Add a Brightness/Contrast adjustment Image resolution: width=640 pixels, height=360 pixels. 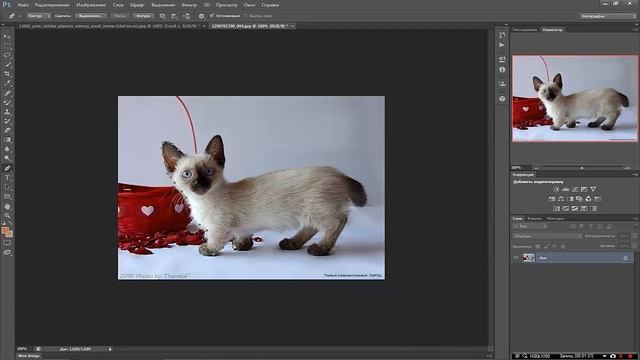556,189
